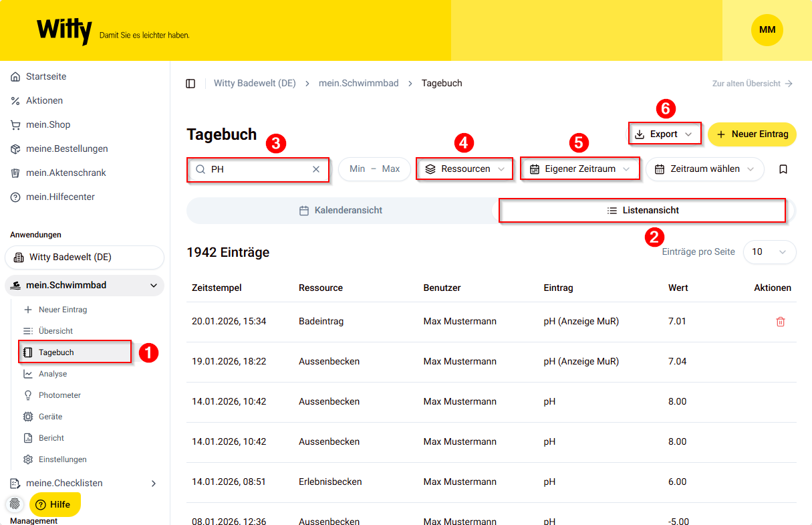Click Zur alten Übersicht link

[x=753, y=84]
